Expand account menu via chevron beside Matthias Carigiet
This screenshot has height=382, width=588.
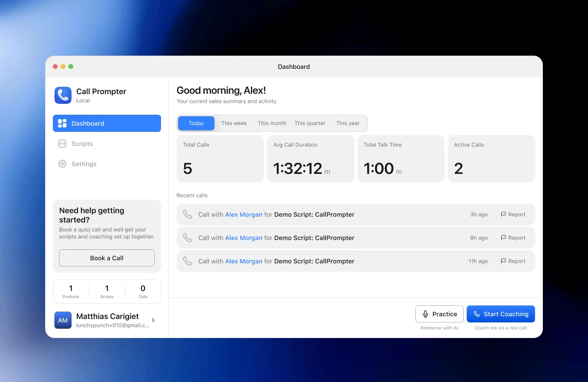tap(153, 320)
